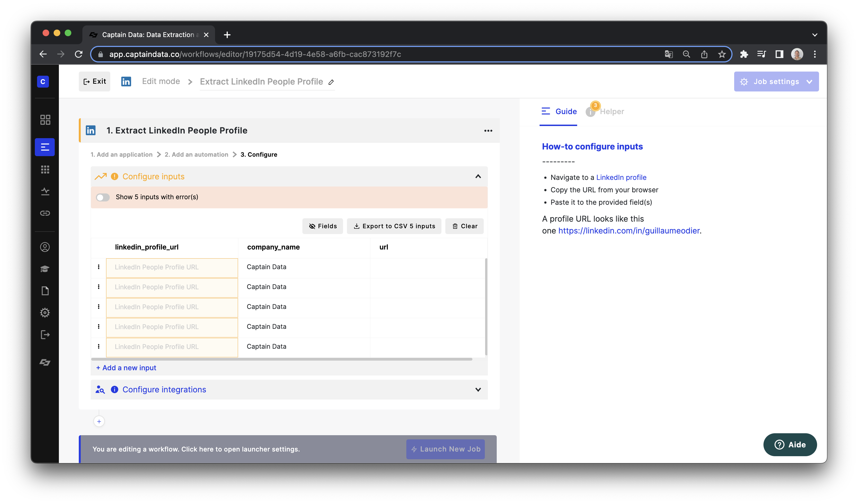Click the Captain Data logo at sidebar bottom

pos(45,362)
